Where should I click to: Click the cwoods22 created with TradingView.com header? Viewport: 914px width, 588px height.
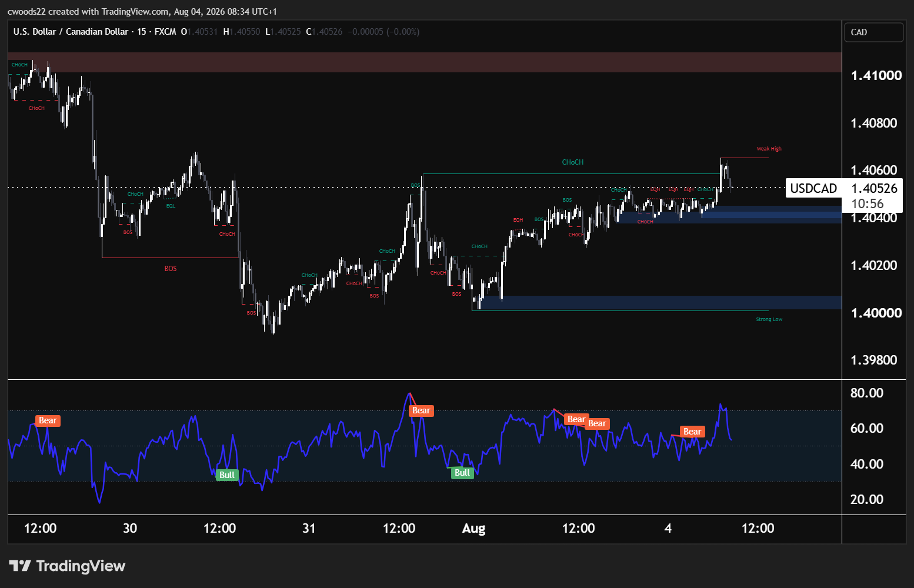point(142,11)
